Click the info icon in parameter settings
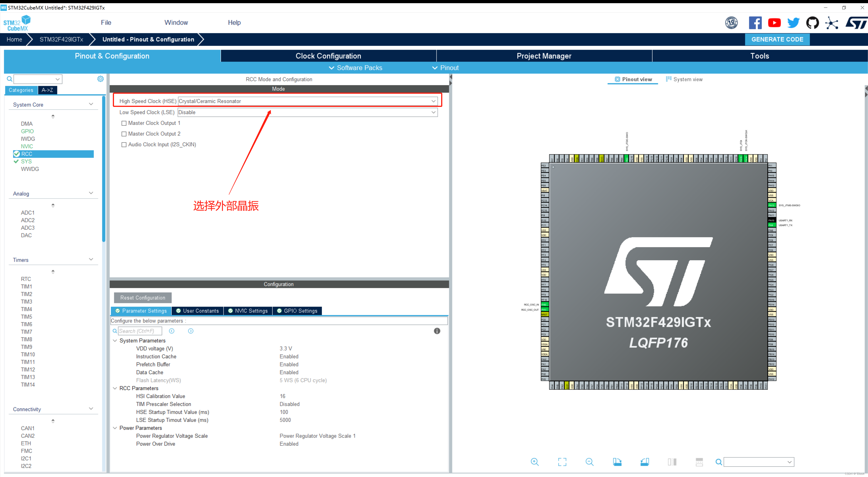Image resolution: width=868 pixels, height=477 pixels. tap(437, 330)
